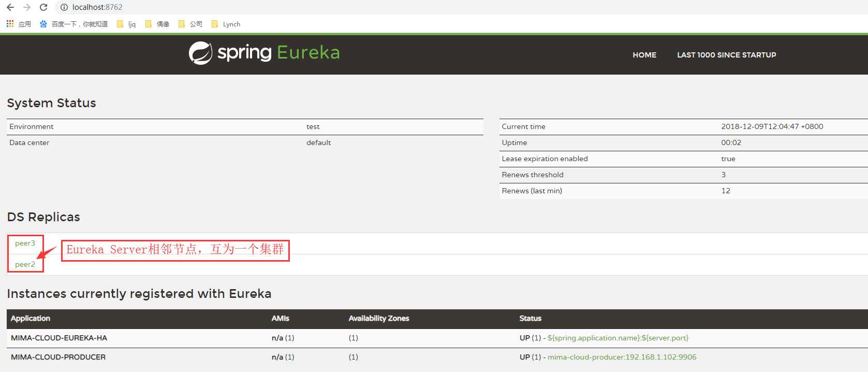Viewport: 868px width, 372px height.
Task: Click the AMIs column header
Action: point(281,318)
